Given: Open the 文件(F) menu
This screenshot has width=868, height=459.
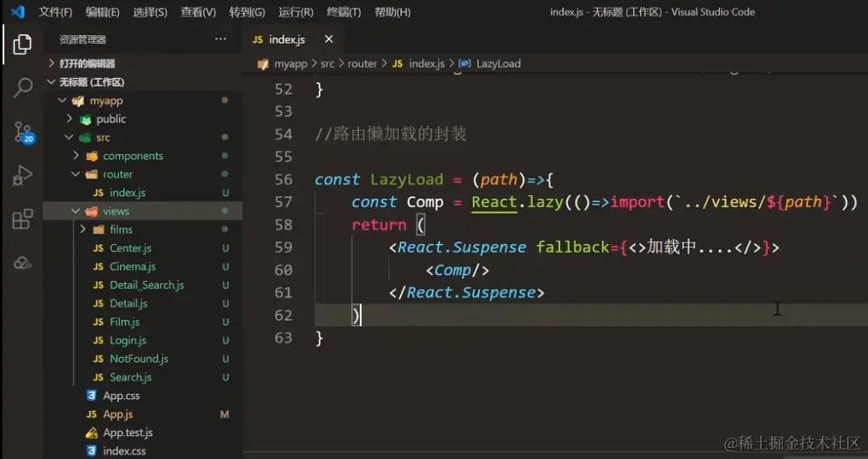Looking at the screenshot, I should point(56,12).
